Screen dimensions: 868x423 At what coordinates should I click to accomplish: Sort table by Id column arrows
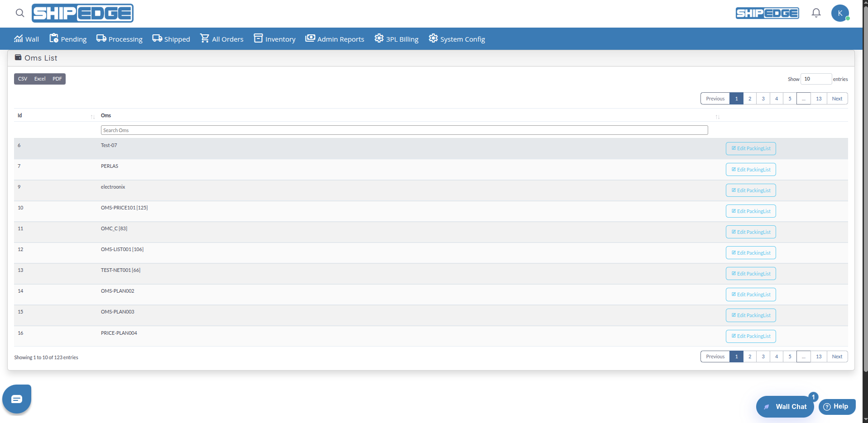92,117
